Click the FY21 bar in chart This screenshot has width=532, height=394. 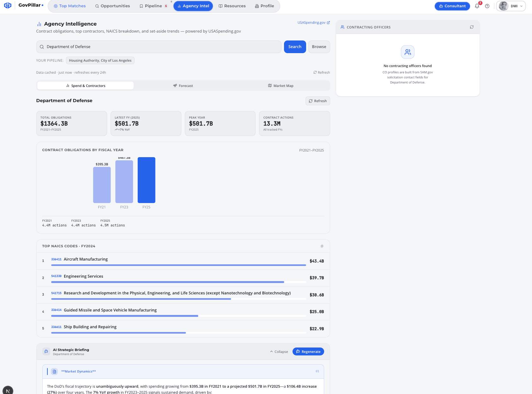tap(102, 185)
